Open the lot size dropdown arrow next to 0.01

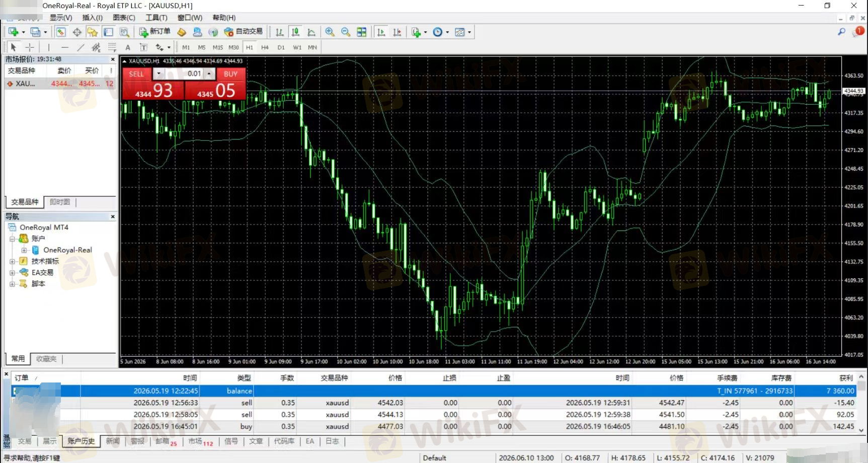159,73
